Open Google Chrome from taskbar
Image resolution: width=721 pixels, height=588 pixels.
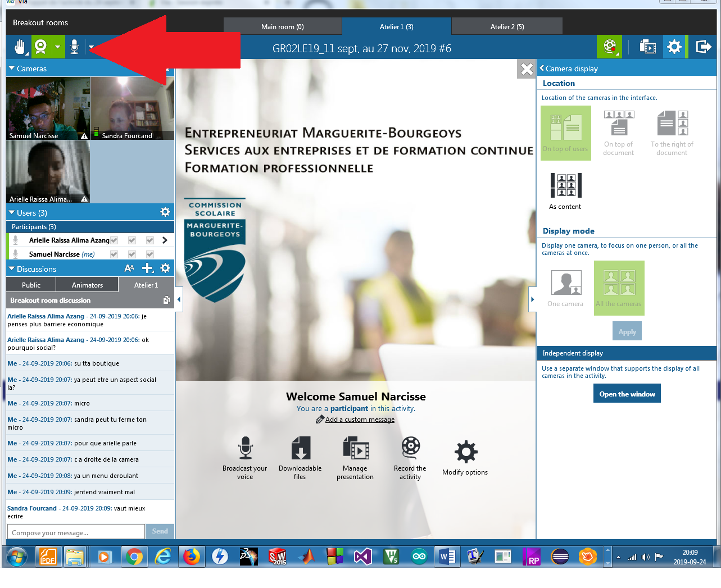pyautogui.click(x=134, y=557)
